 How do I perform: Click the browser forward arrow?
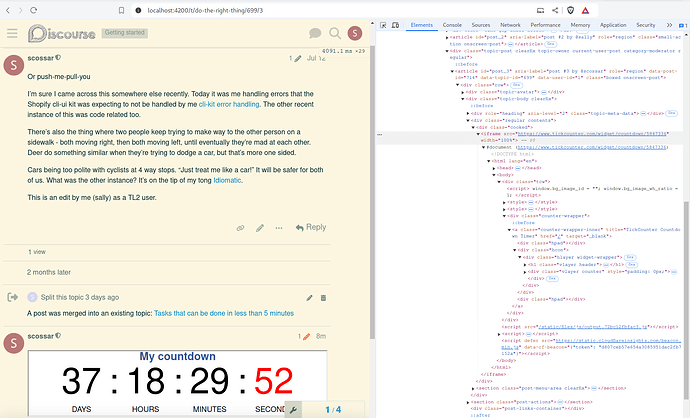point(20,10)
